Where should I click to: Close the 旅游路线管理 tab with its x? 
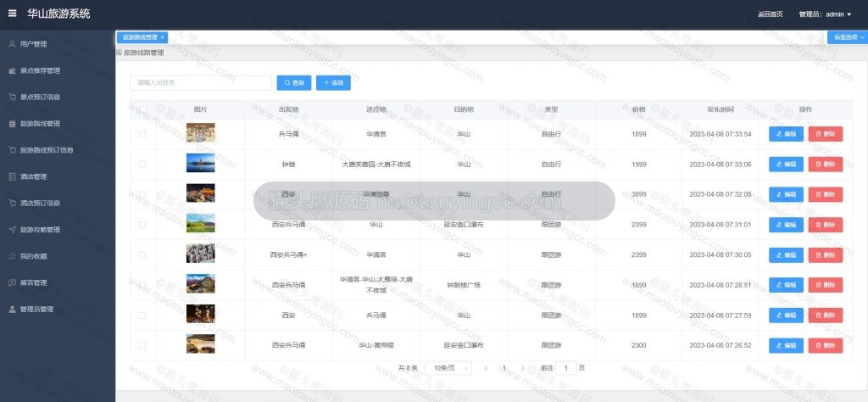tap(162, 37)
